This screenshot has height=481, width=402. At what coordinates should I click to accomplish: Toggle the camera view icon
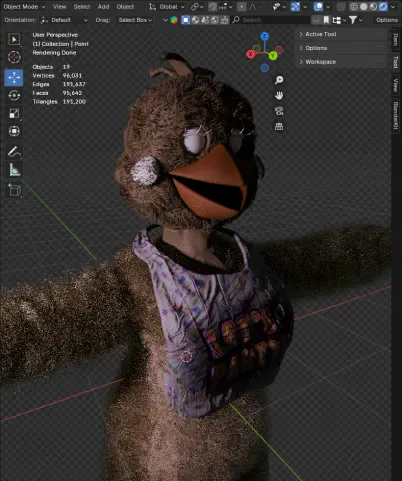point(279,111)
